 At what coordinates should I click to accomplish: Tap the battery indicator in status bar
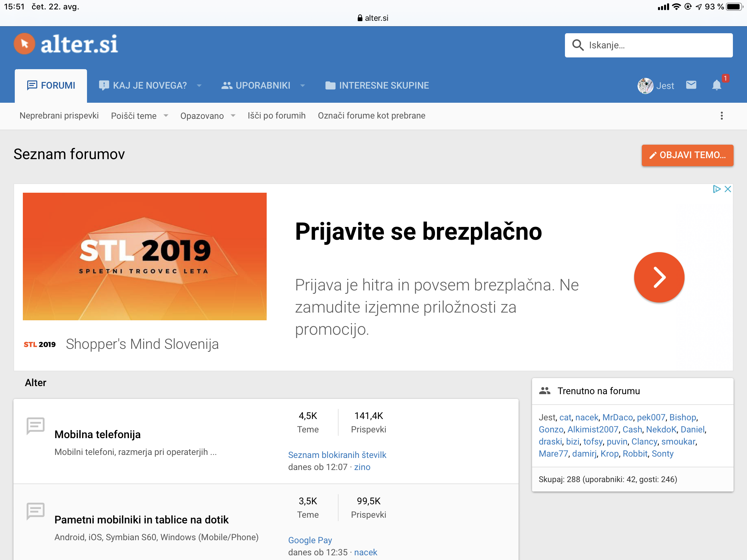click(x=734, y=7)
